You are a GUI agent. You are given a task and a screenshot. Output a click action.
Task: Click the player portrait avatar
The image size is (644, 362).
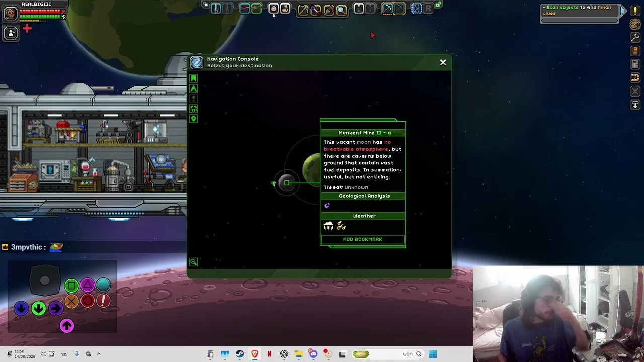click(x=10, y=14)
